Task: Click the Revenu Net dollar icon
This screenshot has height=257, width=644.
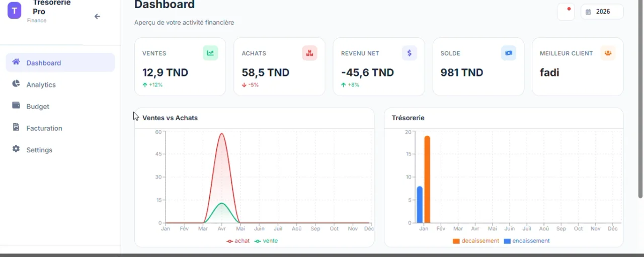Action: click(409, 53)
